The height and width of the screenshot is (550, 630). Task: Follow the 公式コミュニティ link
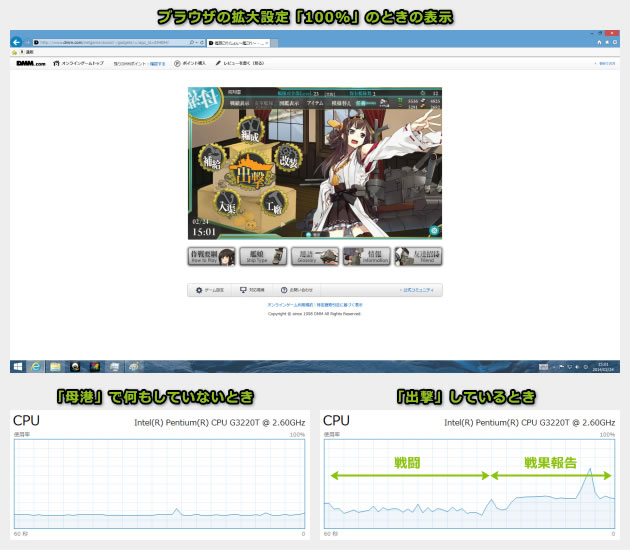(x=417, y=290)
